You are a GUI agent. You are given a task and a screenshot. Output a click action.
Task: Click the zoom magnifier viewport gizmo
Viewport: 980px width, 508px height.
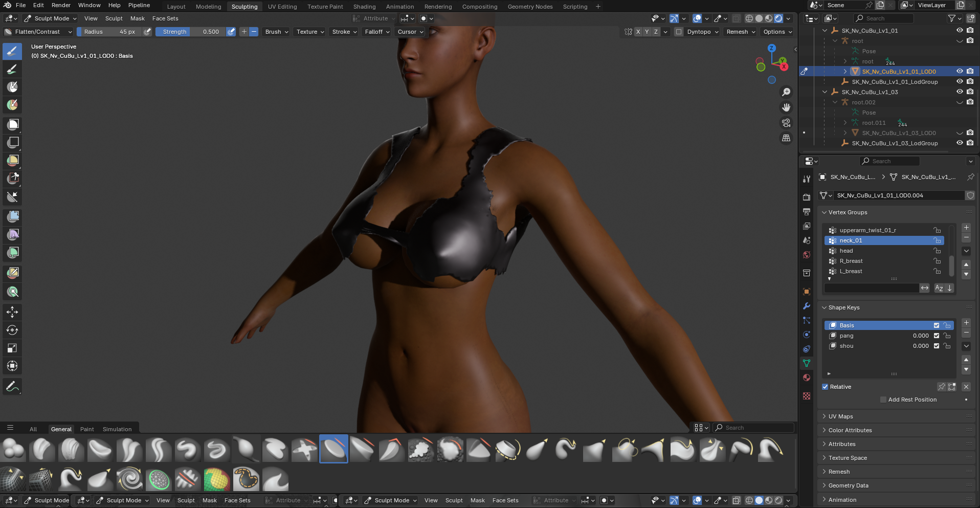tap(786, 92)
